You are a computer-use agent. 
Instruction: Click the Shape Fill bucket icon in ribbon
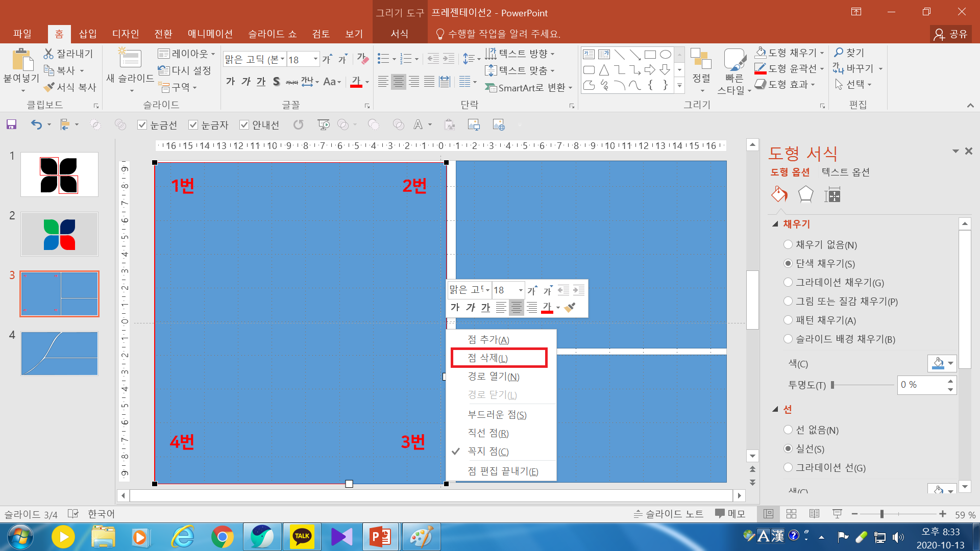(x=761, y=53)
